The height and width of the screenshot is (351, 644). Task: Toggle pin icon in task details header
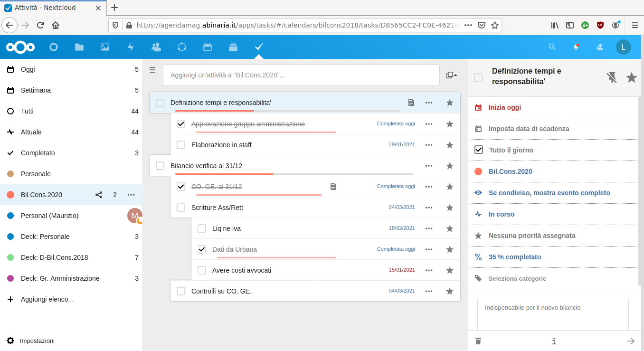[612, 77]
